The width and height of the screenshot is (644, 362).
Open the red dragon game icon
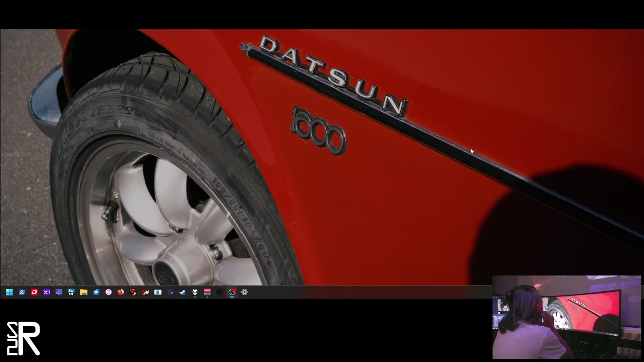click(133, 292)
